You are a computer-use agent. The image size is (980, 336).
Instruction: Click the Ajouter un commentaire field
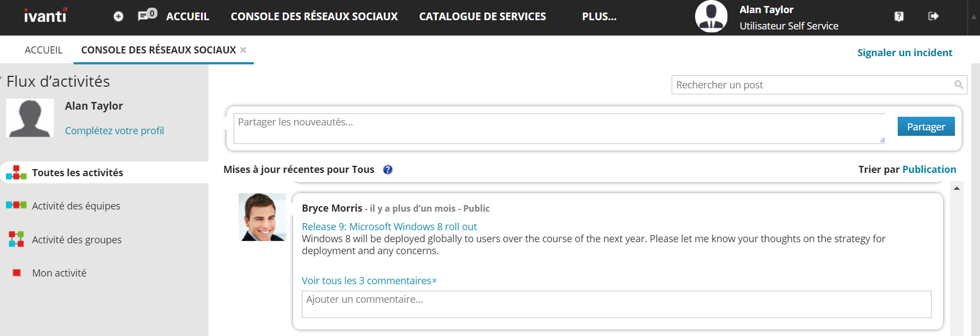616,304
